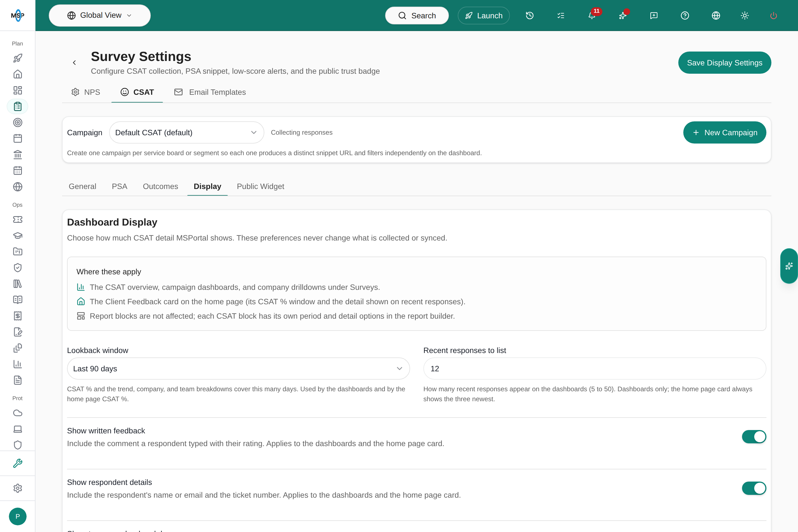Open the dashboard grid icon in sidebar
This screenshot has width=798, height=532.
tap(18, 90)
